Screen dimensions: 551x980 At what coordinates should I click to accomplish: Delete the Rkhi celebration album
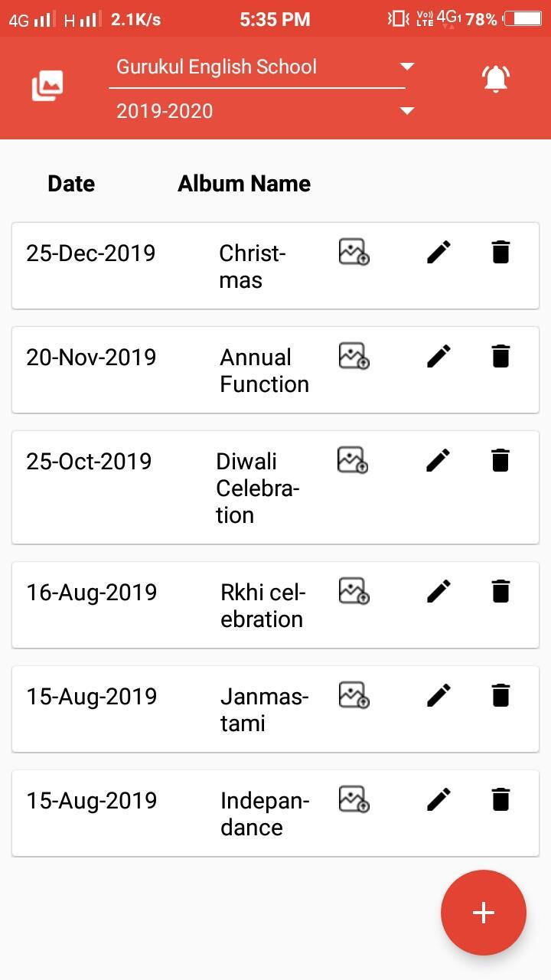point(500,591)
